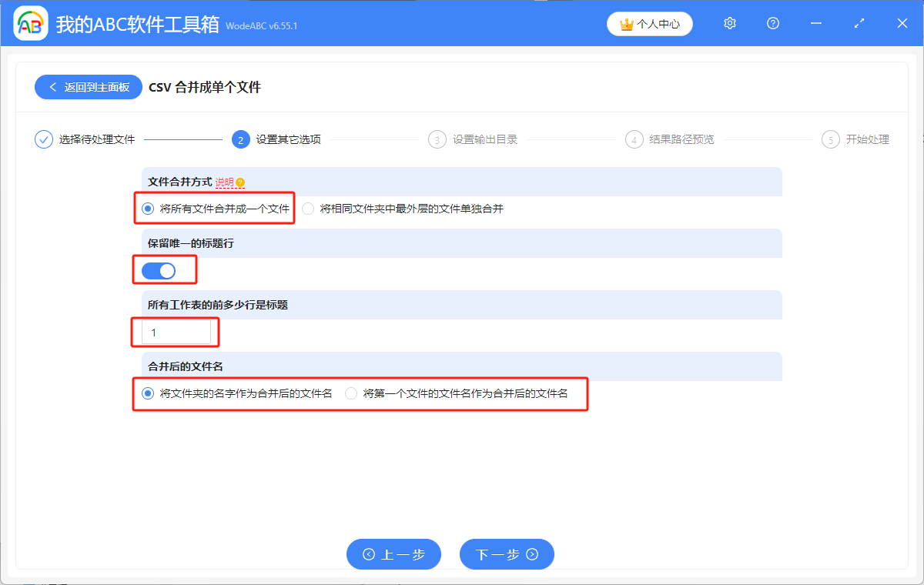This screenshot has height=585, width=924.
Task: Open the settings gear icon
Action: pos(729,23)
